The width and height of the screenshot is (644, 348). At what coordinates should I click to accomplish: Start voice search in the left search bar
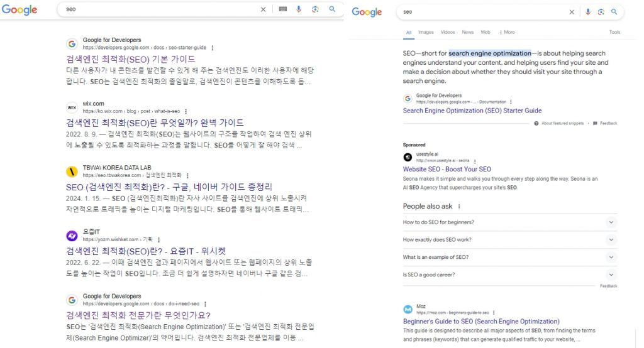click(299, 9)
